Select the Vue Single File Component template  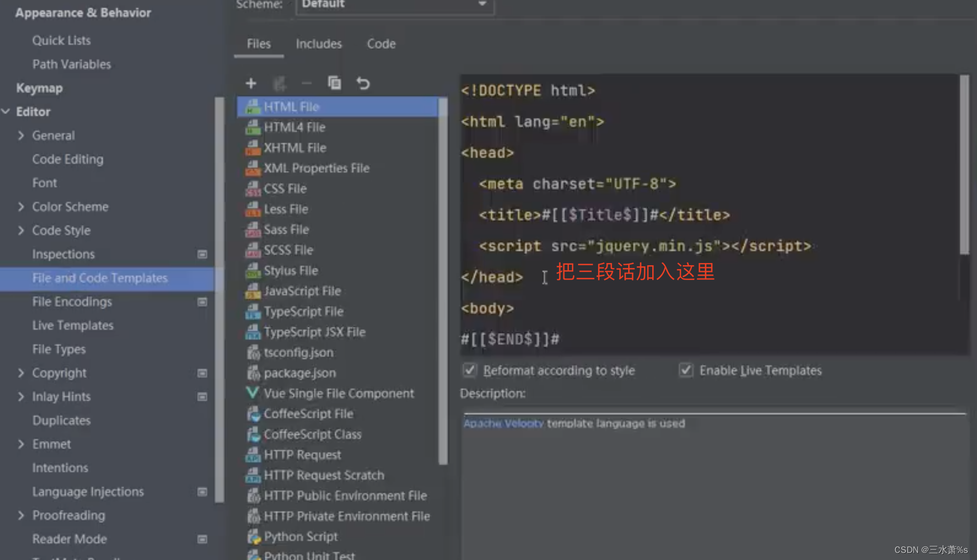click(x=338, y=393)
